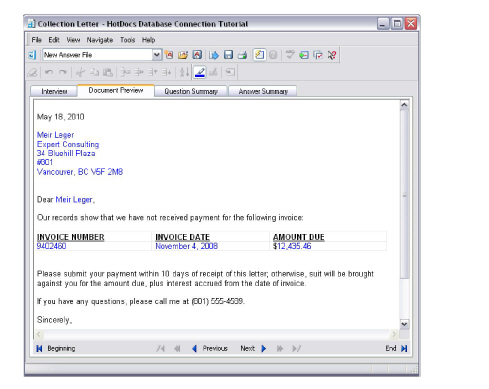Run the ABC spell check icon
The width and height of the screenshot is (489, 389).
(x=290, y=55)
